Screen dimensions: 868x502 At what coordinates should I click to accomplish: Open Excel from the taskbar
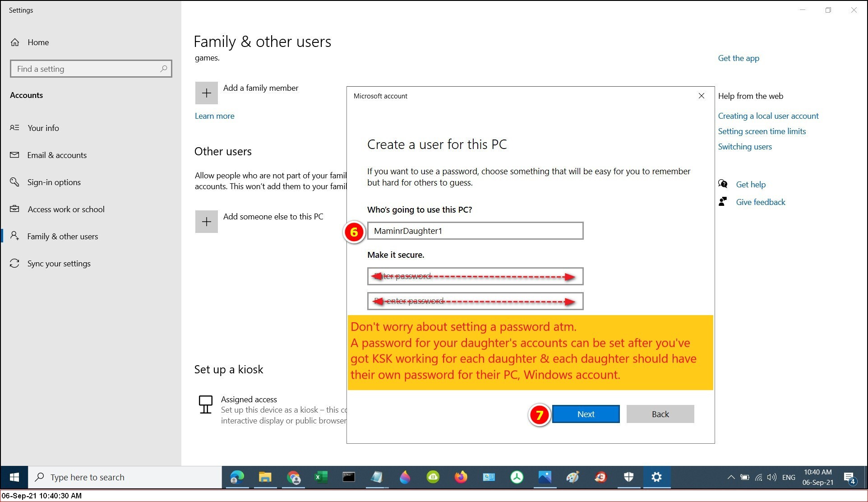tap(321, 477)
